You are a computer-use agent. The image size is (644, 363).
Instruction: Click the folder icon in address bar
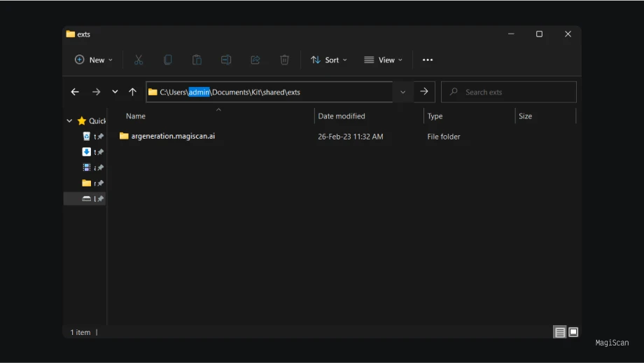(x=153, y=92)
